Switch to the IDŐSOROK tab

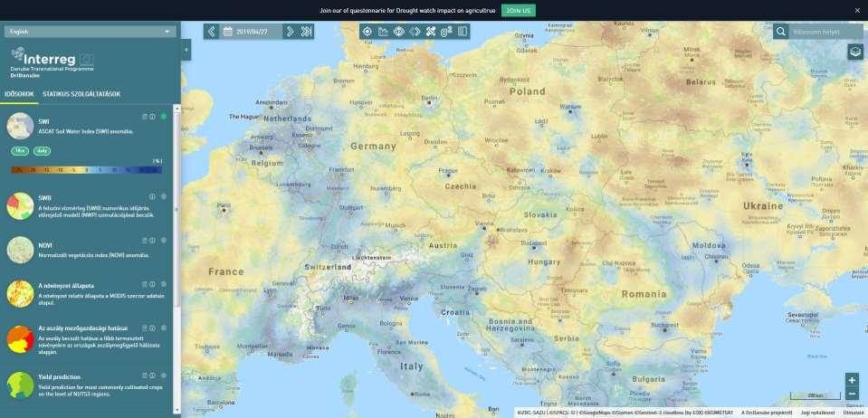19,94
